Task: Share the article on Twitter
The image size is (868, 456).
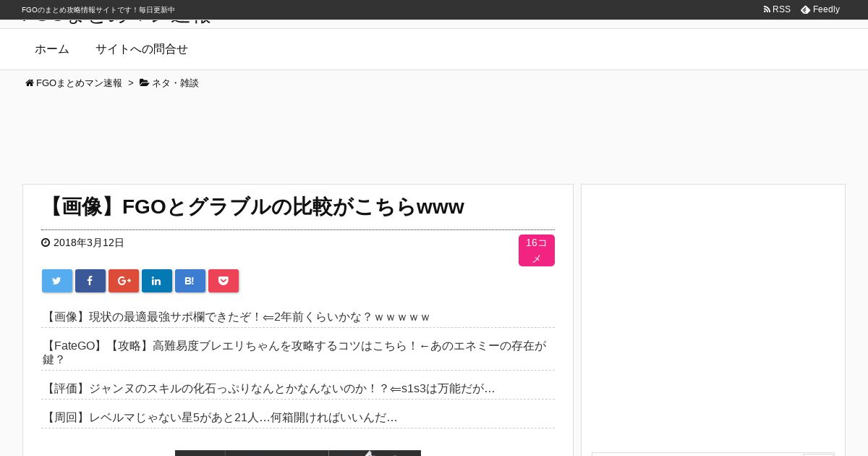Action: click(57, 281)
